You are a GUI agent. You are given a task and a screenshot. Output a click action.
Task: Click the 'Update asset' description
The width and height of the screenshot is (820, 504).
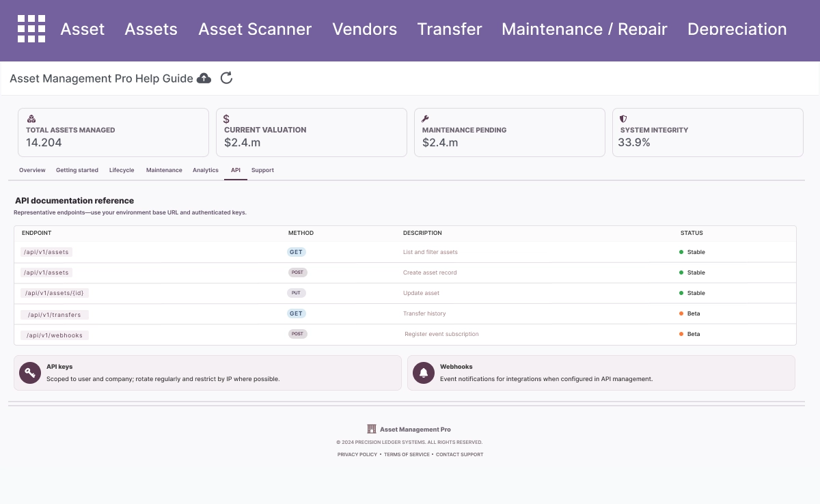pyautogui.click(x=422, y=293)
